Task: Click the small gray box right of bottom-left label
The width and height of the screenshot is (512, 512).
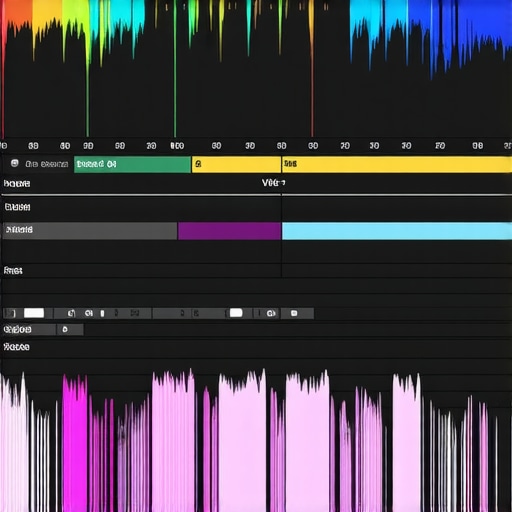Action: coord(70,329)
